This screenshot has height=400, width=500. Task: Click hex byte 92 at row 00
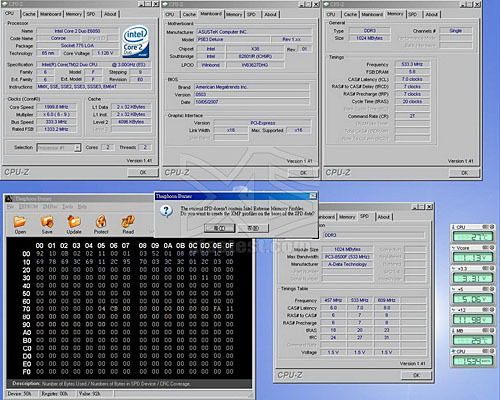40,254
